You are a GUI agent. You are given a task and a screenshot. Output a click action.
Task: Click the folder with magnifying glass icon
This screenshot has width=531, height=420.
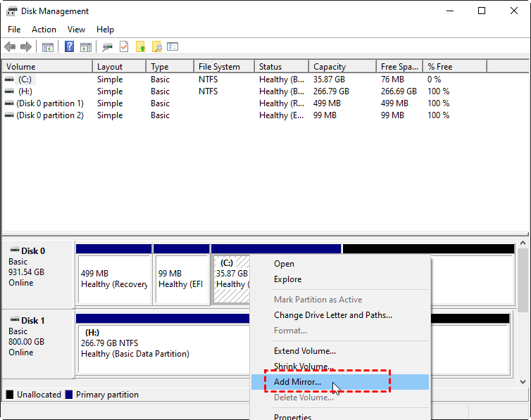(x=157, y=46)
